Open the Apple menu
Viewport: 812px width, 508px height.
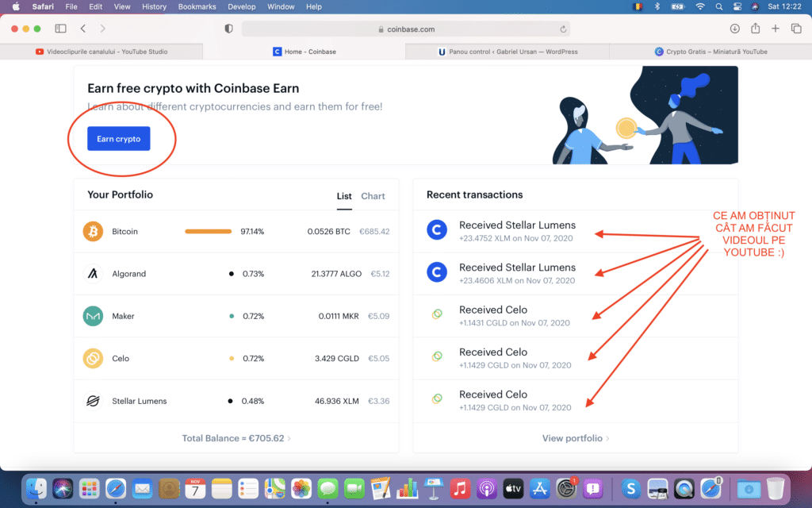tap(16, 6)
